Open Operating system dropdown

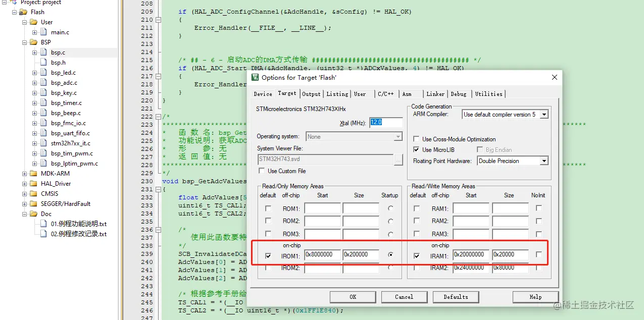[x=398, y=137]
